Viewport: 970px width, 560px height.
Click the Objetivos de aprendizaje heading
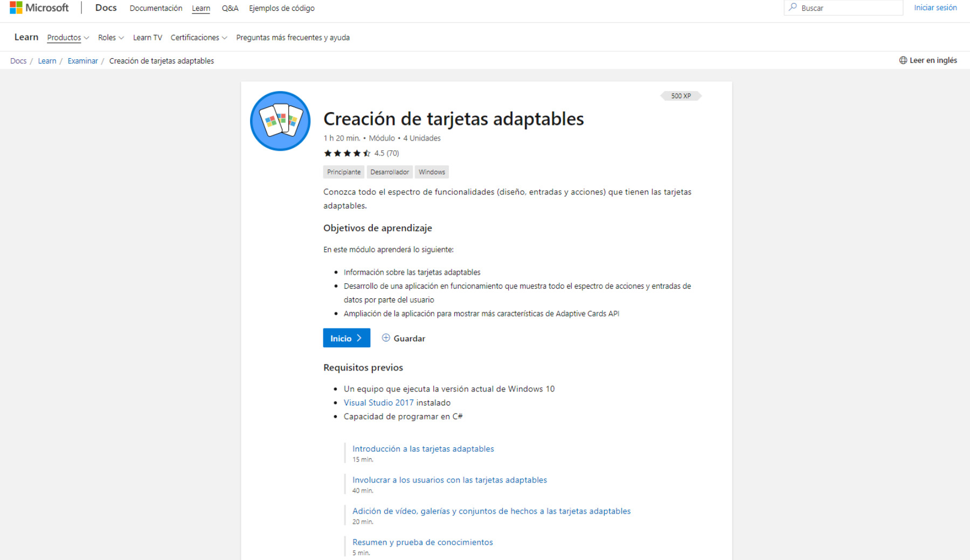378,228
